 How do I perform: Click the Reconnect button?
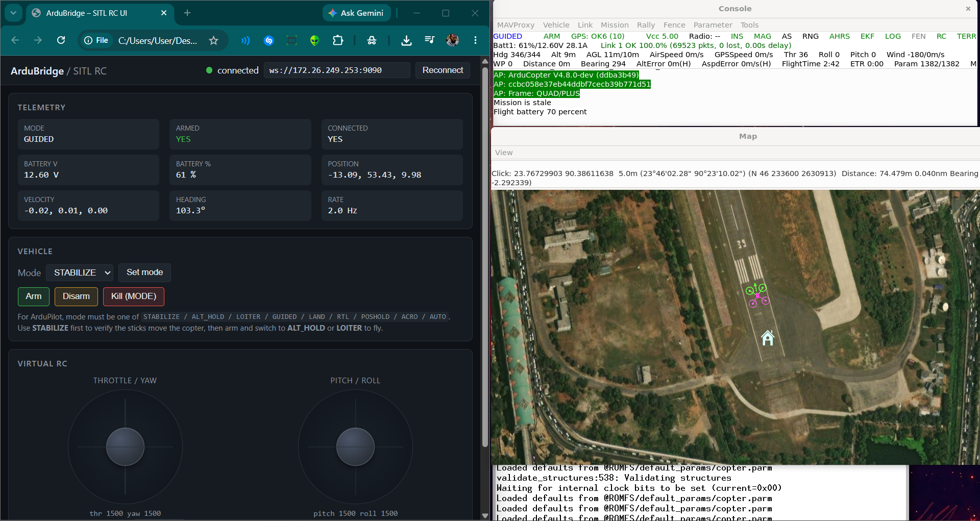point(443,70)
